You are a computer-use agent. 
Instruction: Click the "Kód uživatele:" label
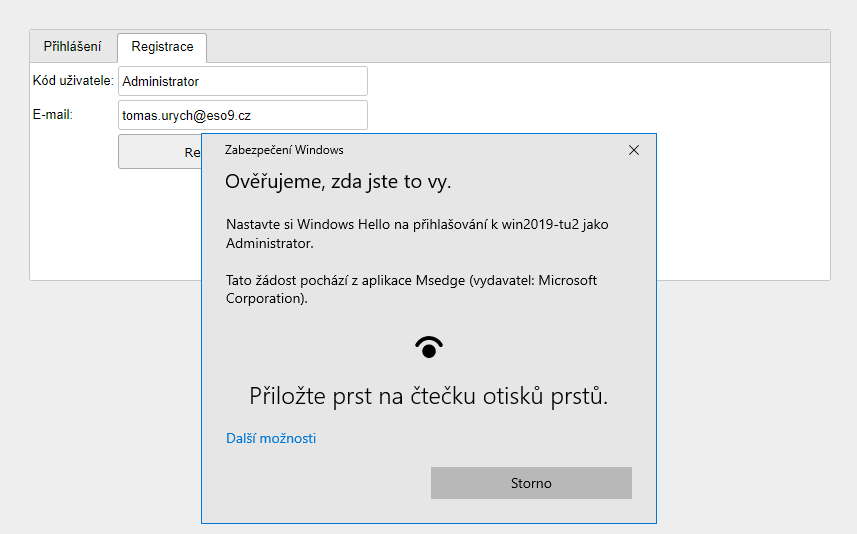(x=73, y=81)
